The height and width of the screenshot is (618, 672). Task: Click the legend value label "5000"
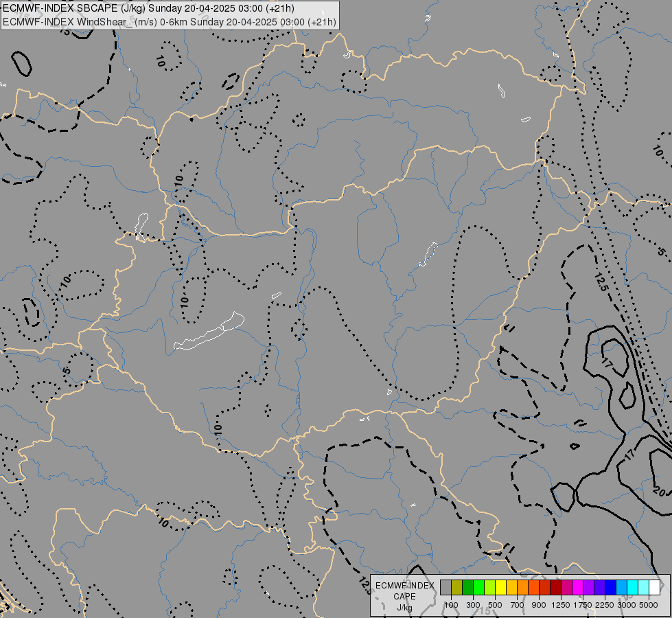[649, 605]
